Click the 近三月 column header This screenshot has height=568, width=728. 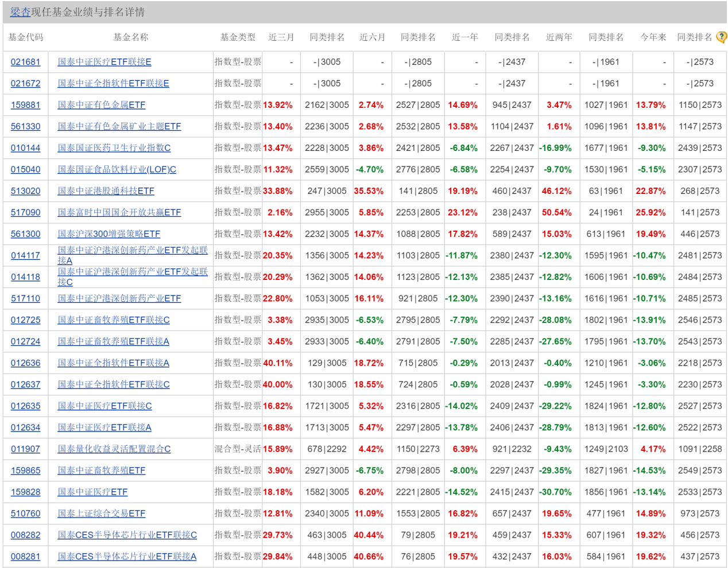point(281,37)
